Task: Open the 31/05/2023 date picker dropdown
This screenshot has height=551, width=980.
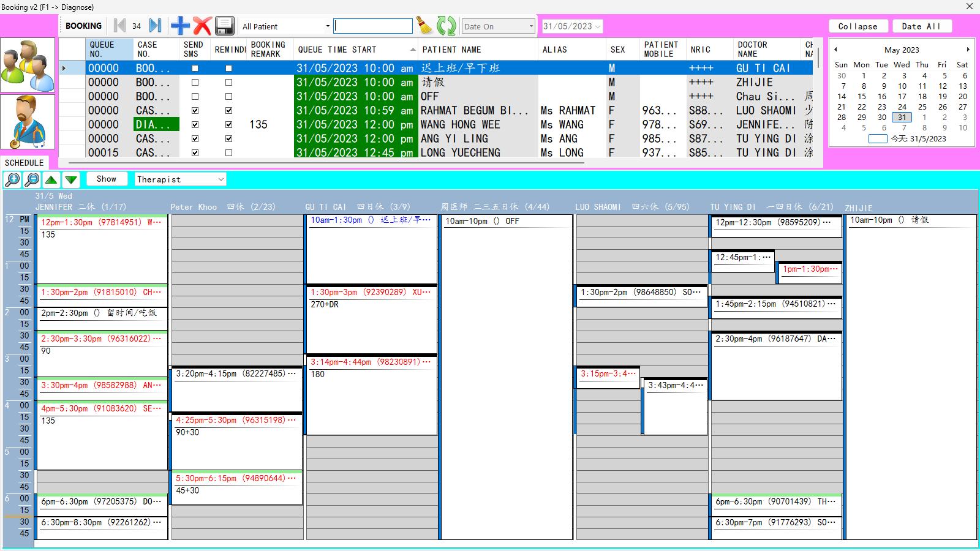Action: click(x=598, y=26)
